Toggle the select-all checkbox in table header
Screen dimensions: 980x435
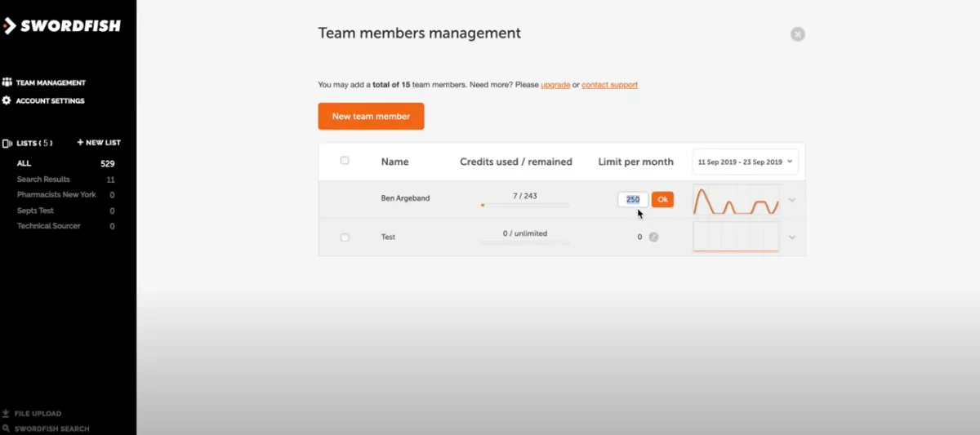[x=345, y=161]
